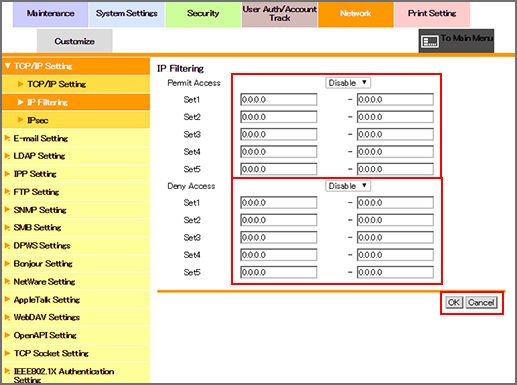Screen dimensions: 517x385
Task: Click Permit Access Set2 end IP field
Action: (x=395, y=117)
